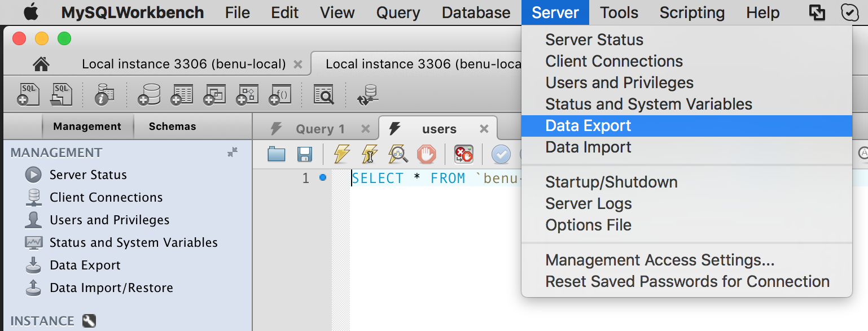868x331 pixels.
Task: Choose Startup/Shutdown in Server menu
Action: [686, 182]
